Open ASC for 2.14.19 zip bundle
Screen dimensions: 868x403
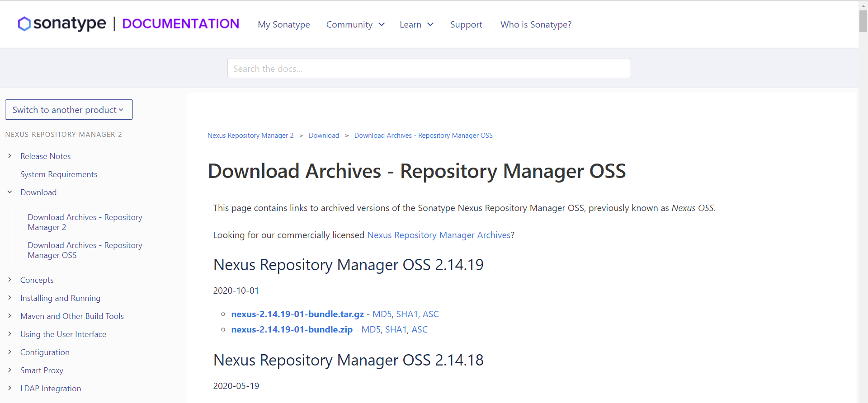(x=420, y=329)
